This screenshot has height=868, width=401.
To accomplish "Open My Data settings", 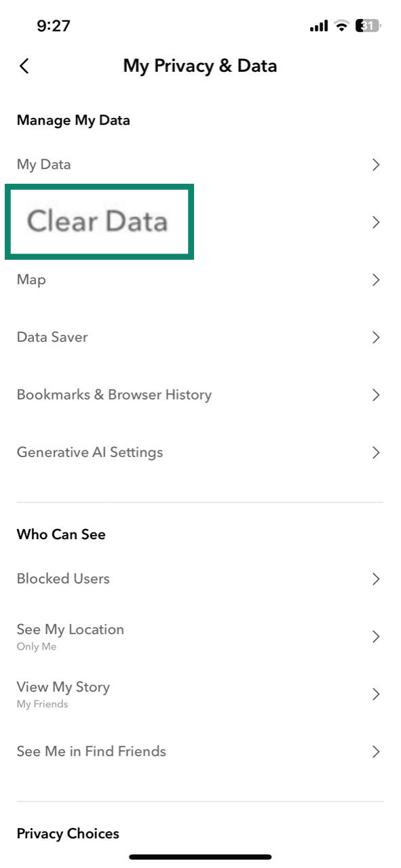I will (43, 164).
